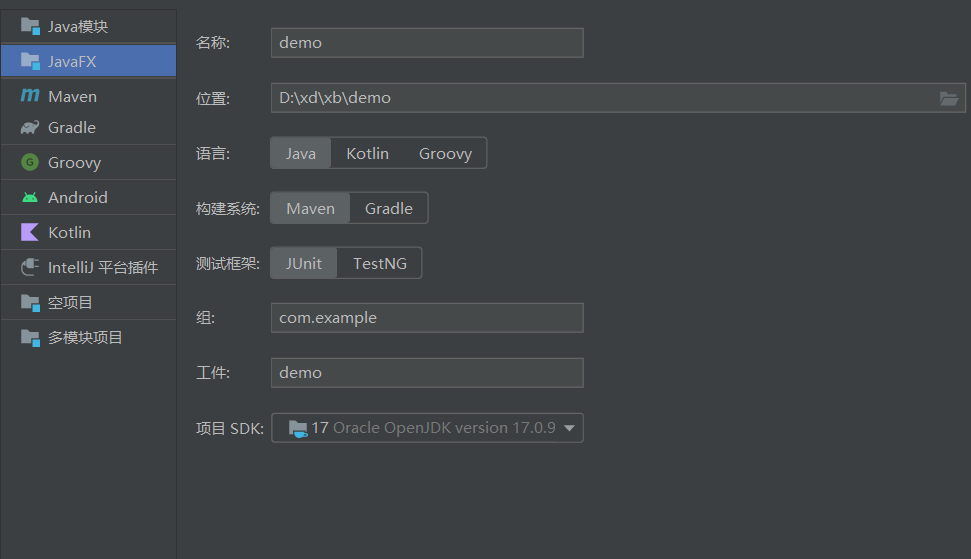Select TestNG test framework

380,264
